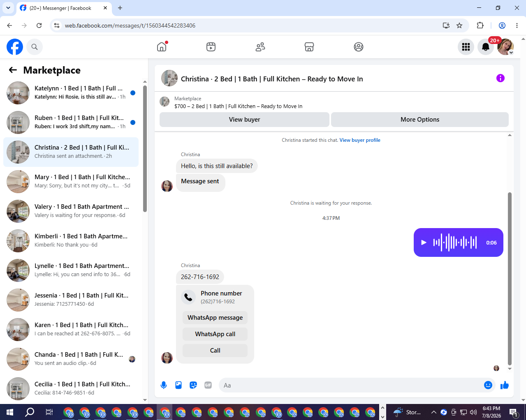Seek within the voice message waveform
Viewport: 526px width, 420px height.
point(455,242)
